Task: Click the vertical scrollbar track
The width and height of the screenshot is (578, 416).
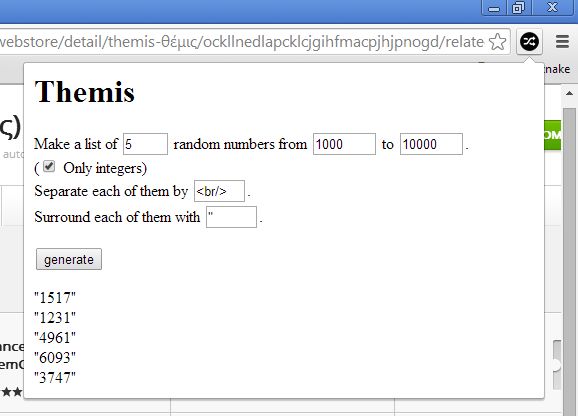Action: [x=570, y=258]
